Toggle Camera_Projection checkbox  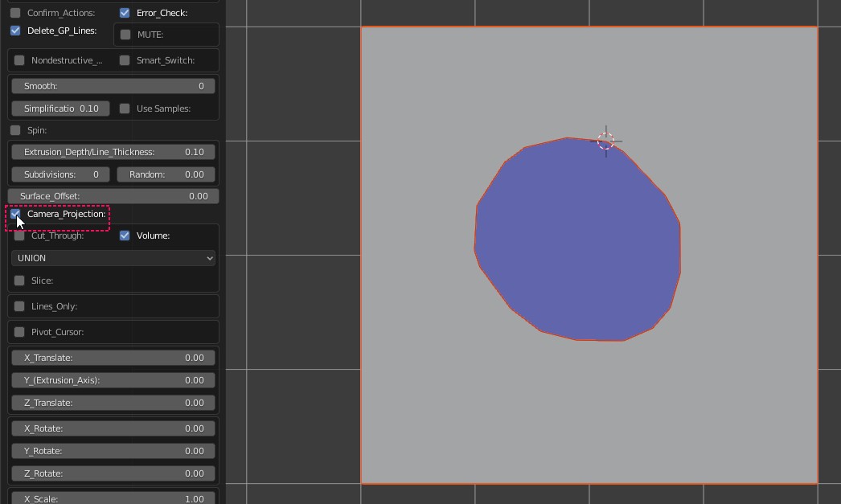point(15,214)
